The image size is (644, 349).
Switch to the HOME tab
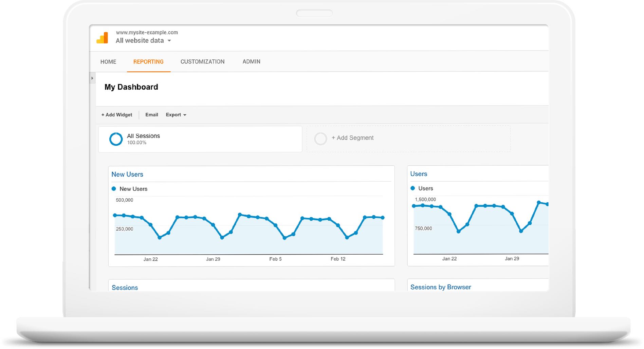pyautogui.click(x=108, y=62)
